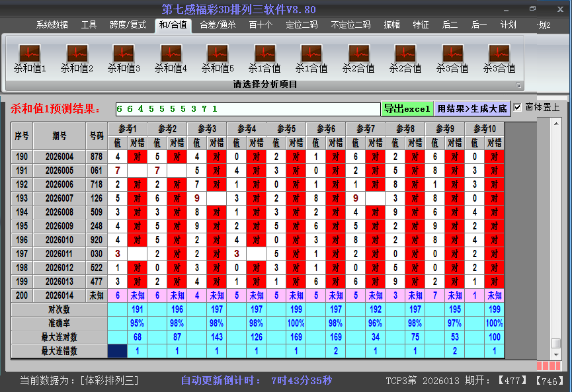Screen dimensions: 572x392
Task: Toggle the 窗体置上 checkbox
Action: pos(518,107)
